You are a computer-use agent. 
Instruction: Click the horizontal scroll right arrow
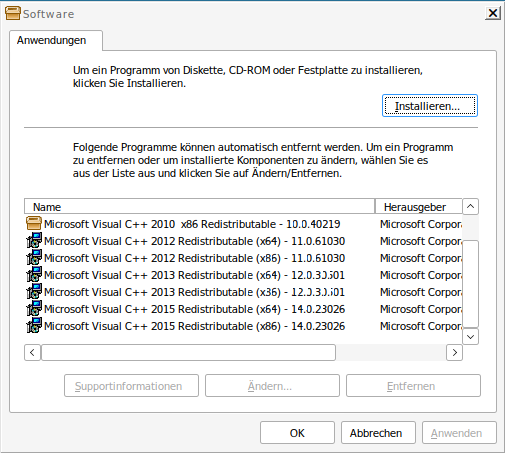[x=454, y=352]
